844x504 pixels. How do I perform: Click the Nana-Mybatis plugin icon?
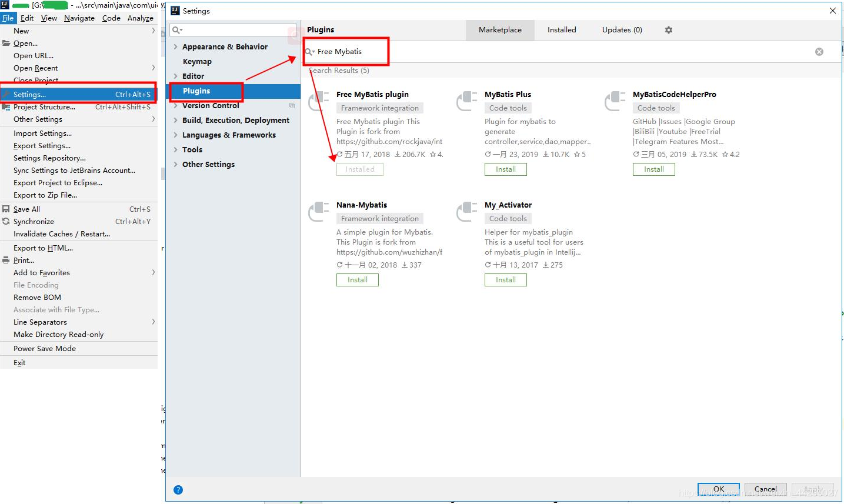318,209
